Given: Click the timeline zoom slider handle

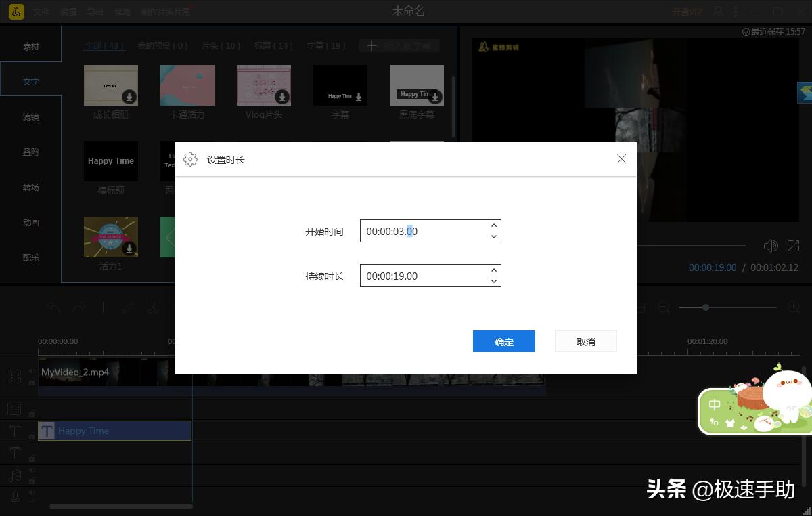Looking at the screenshot, I should (x=706, y=307).
